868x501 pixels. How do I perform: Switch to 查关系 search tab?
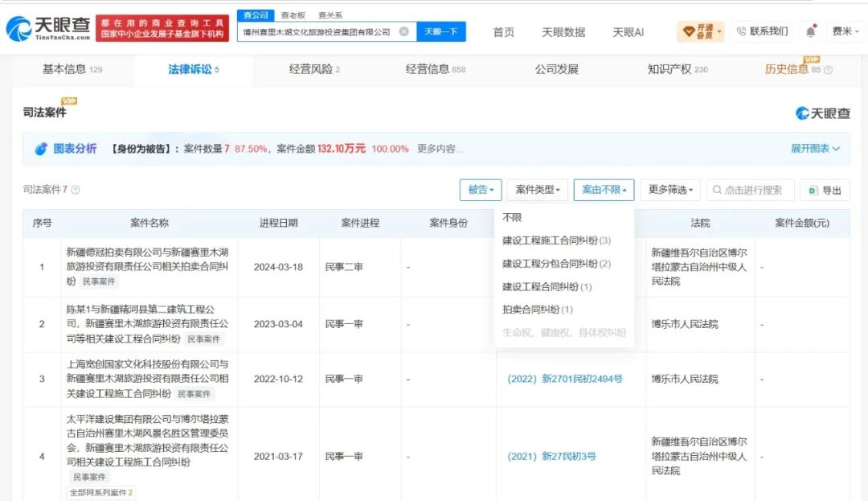(x=330, y=15)
